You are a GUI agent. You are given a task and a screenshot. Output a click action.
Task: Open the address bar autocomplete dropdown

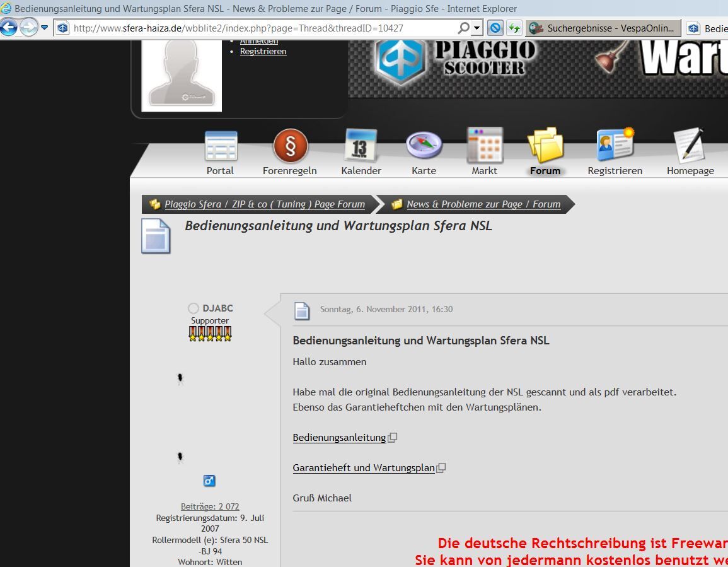pos(477,28)
